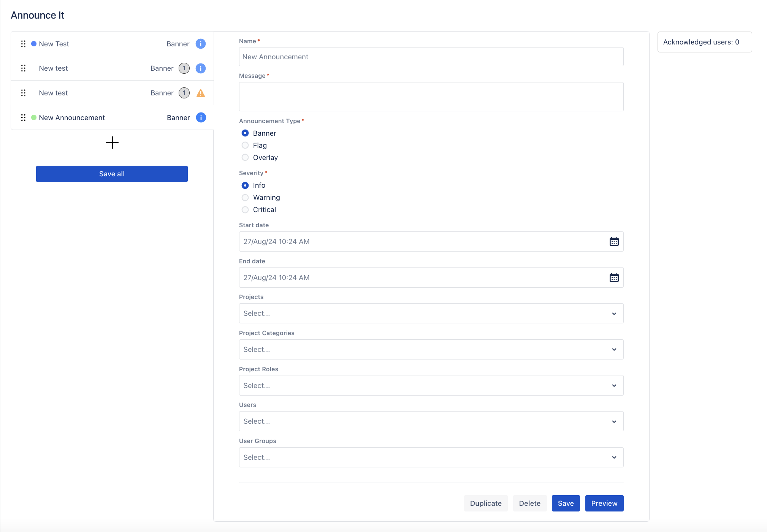Click the Duplicate button
The height and width of the screenshot is (532, 767).
coord(485,503)
